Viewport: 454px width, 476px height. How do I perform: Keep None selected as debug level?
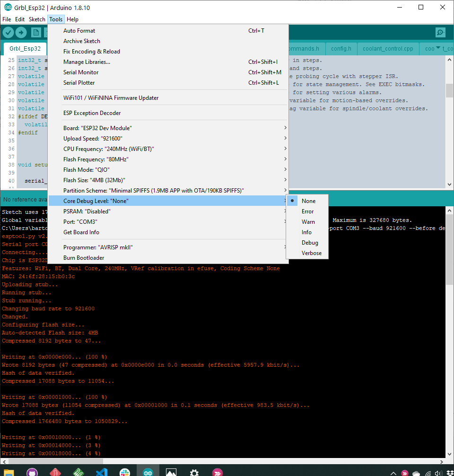click(307, 201)
